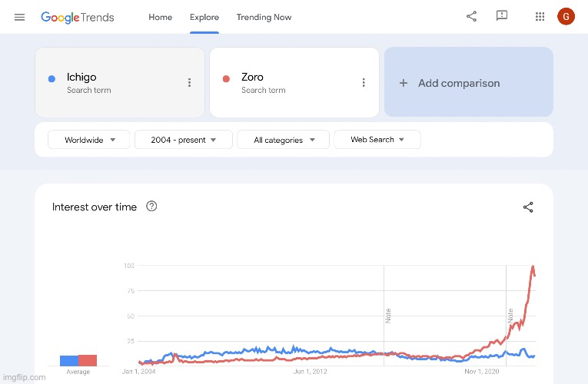Viewport: 588px width, 384px height.
Task: Click the Zoro search term field
Action: point(294,82)
